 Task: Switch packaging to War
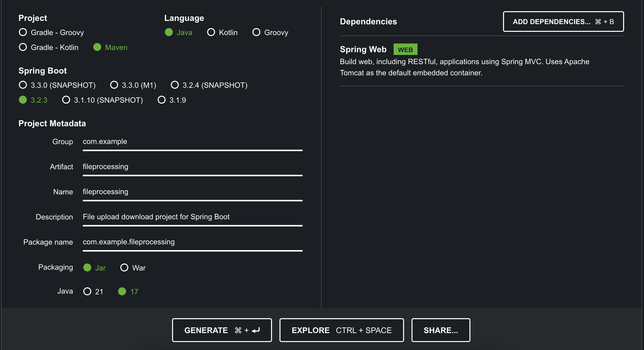click(x=124, y=268)
